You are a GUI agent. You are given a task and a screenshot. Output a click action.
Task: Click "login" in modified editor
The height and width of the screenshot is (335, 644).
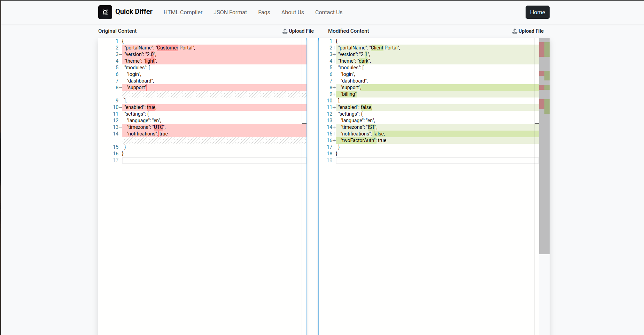(x=348, y=74)
